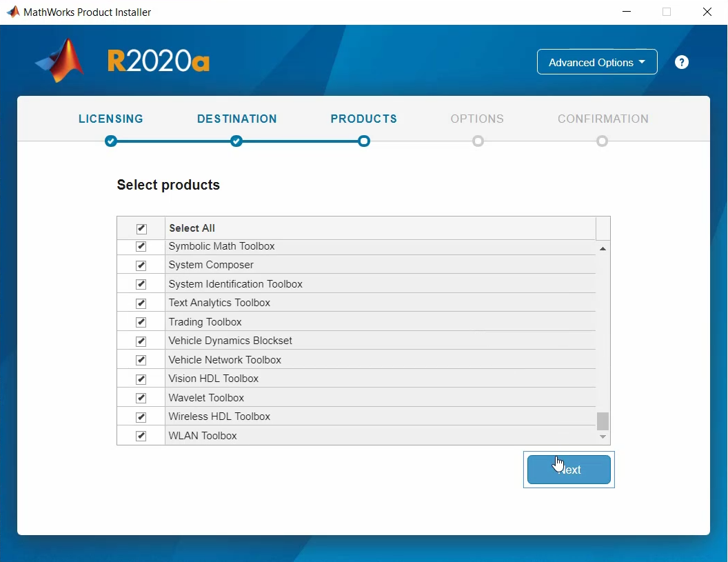This screenshot has height=562, width=728.
Task: Toggle the Wavelet Toolbox checkbox
Action: (x=141, y=398)
